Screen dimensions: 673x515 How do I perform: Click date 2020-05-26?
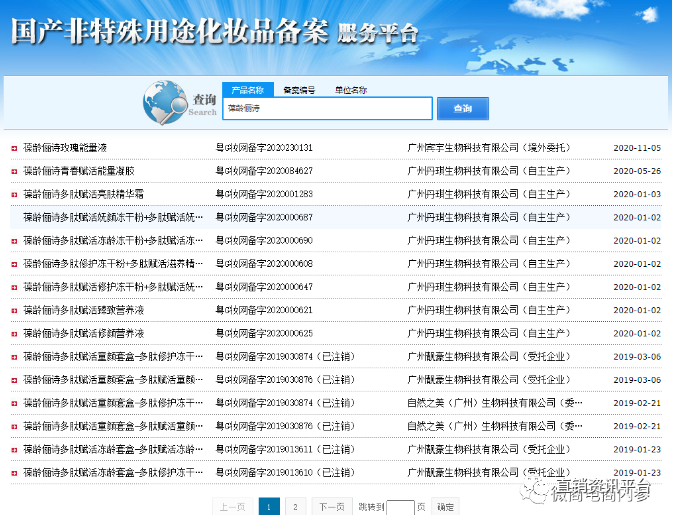(637, 171)
